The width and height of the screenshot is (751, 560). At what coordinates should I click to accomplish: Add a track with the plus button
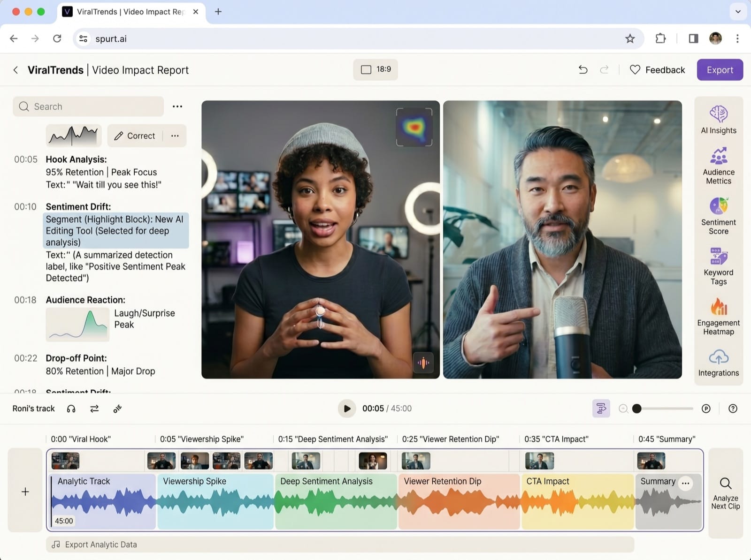point(25,492)
